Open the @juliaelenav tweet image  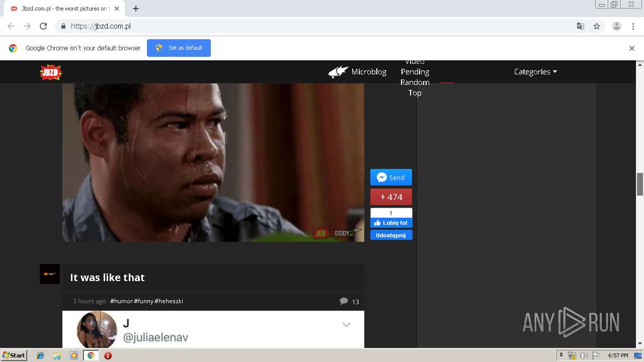tap(213, 329)
